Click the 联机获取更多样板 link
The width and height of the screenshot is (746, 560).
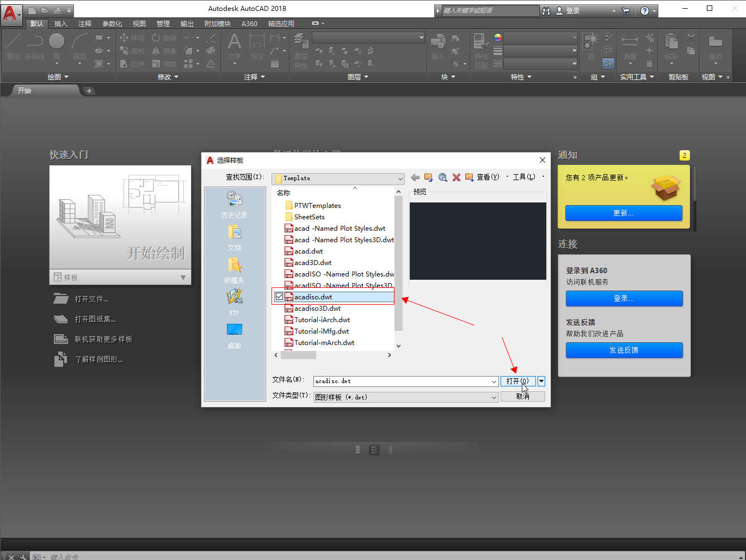pos(103,339)
